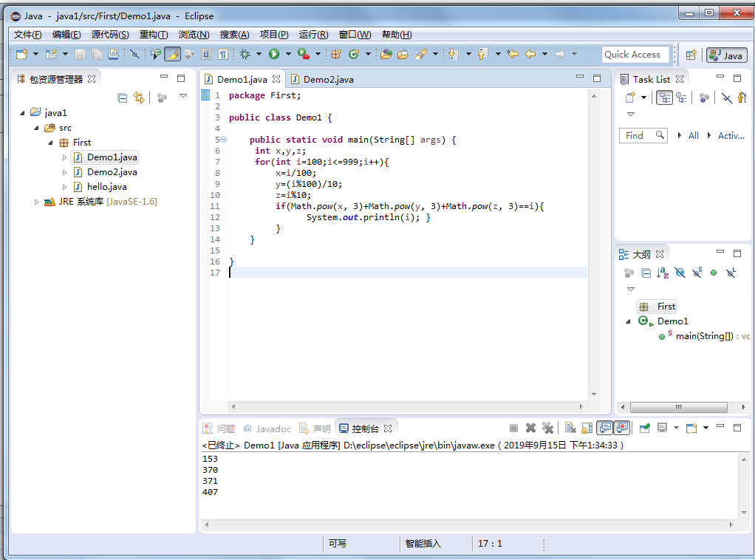Click Back navigation arrow in toolbar
Image resolution: width=755 pixels, height=560 pixels.
[530, 54]
